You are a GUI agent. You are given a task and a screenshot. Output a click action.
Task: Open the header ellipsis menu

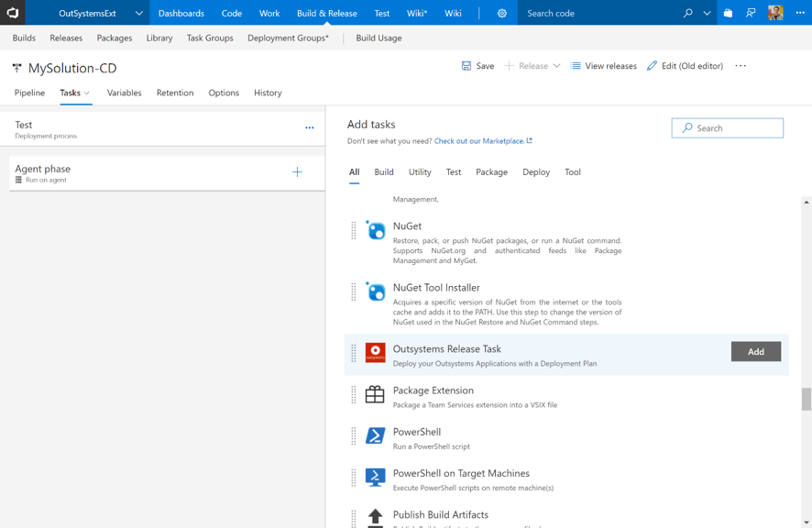pos(800,13)
